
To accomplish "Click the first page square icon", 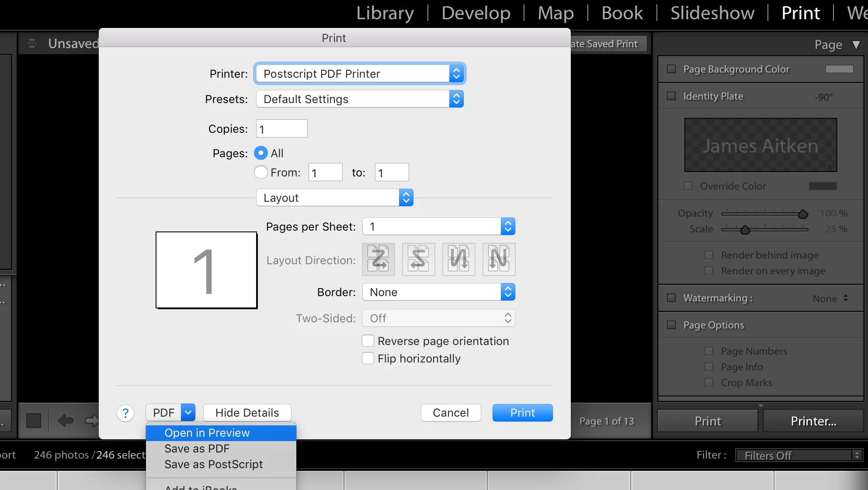I will click(34, 421).
